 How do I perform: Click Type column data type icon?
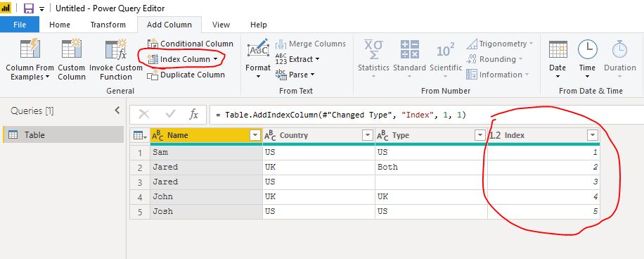[x=382, y=135]
